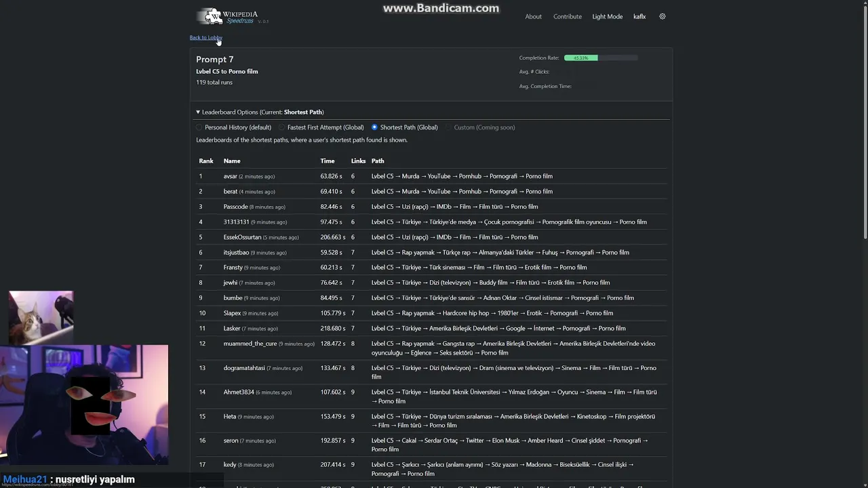
Task: Open the settings gear icon
Action: [x=663, y=16]
